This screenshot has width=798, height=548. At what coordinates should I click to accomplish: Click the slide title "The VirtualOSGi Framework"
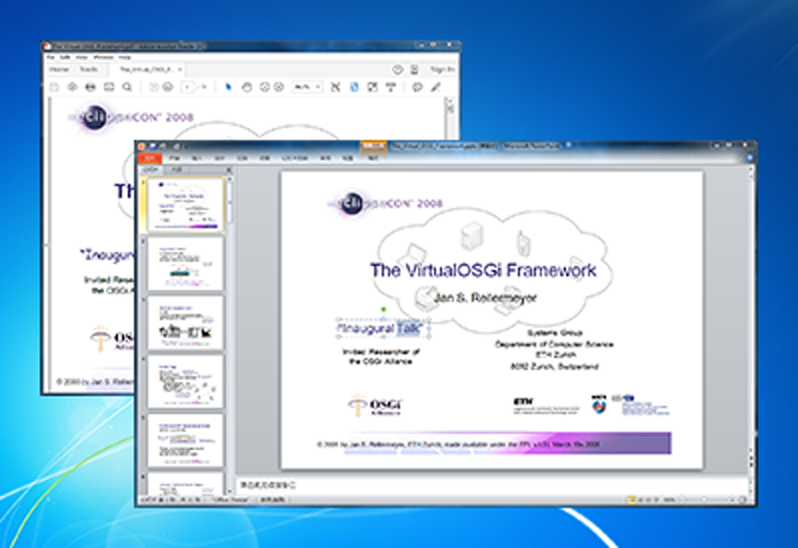click(483, 270)
